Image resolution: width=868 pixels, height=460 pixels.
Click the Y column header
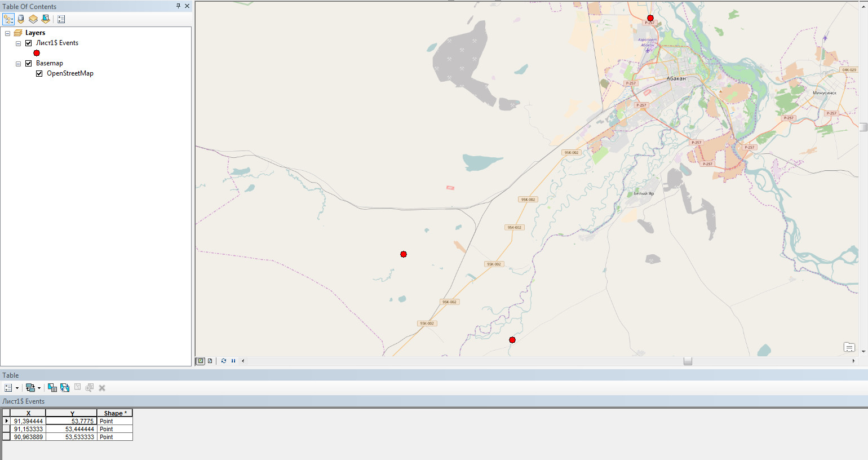pyautogui.click(x=72, y=413)
